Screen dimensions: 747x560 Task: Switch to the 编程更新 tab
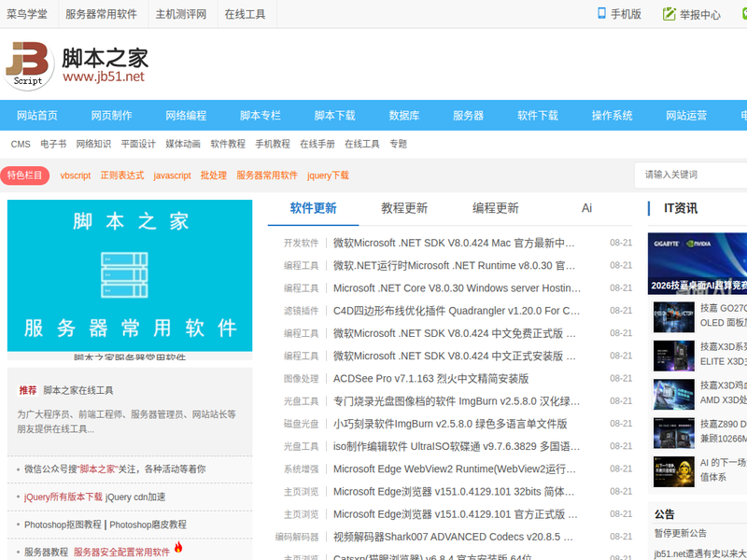[x=496, y=208]
